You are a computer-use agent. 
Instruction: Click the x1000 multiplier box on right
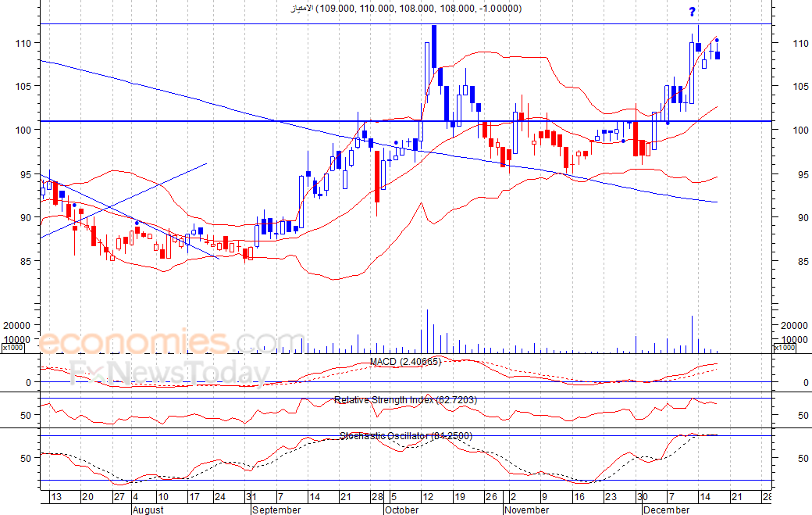tap(785, 348)
